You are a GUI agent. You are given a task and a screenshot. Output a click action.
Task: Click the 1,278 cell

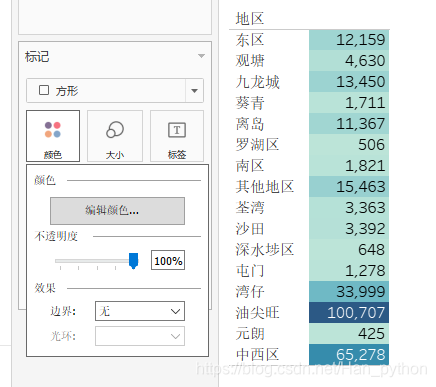pos(349,271)
